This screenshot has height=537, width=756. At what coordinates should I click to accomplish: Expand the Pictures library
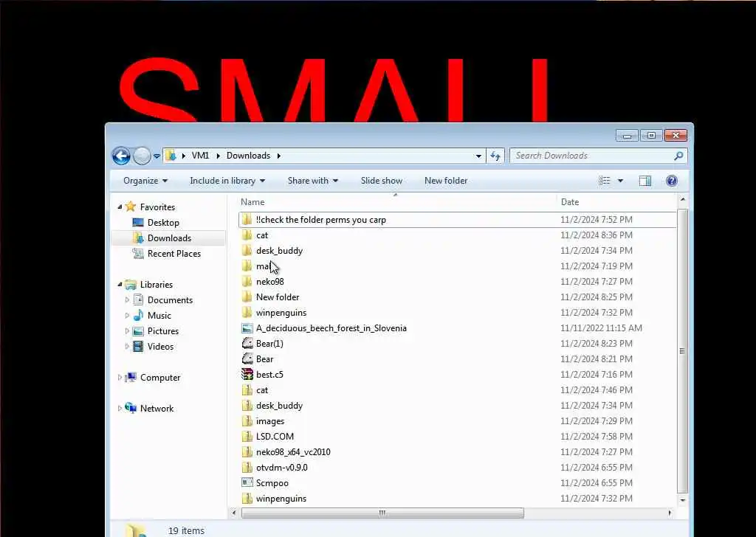click(127, 331)
